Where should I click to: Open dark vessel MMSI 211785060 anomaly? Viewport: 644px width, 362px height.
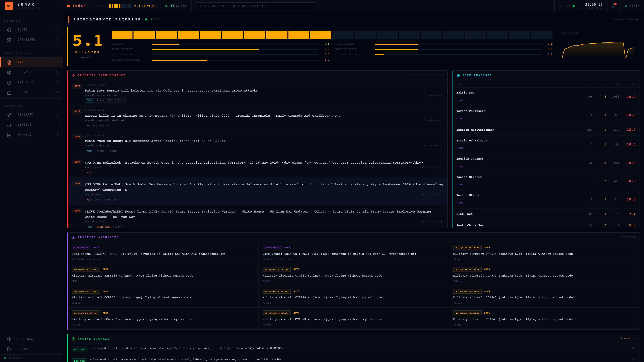tap(163, 253)
